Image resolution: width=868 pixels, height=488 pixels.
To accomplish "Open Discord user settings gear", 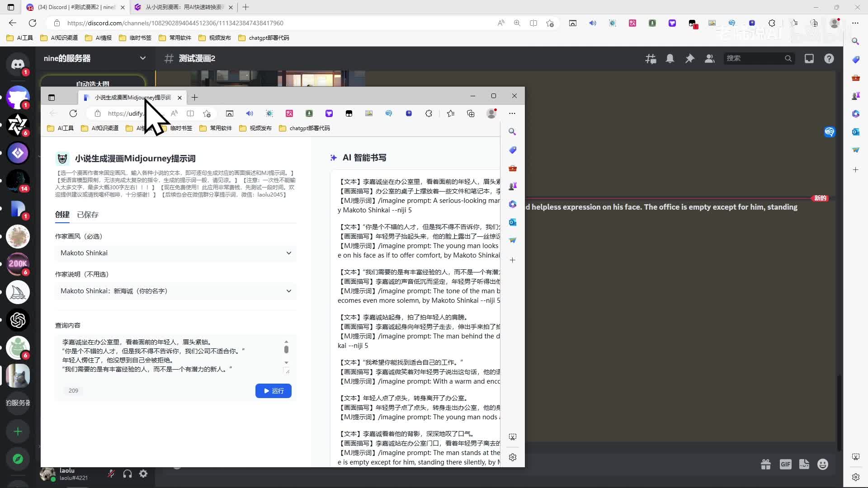I will point(143,474).
